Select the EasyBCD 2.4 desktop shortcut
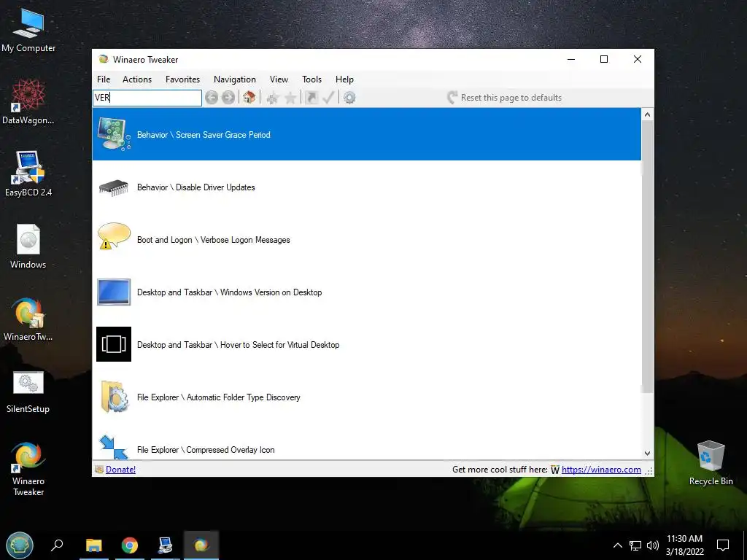 (28, 174)
